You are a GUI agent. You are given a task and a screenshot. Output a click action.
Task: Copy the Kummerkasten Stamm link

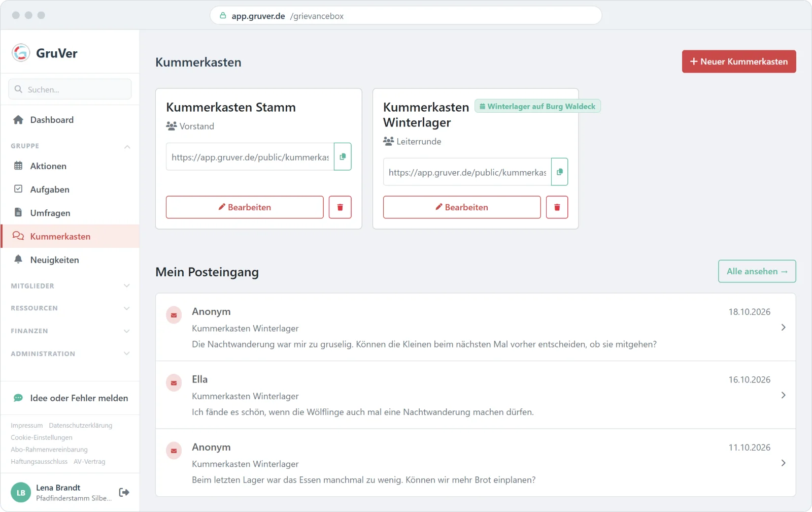(x=343, y=156)
